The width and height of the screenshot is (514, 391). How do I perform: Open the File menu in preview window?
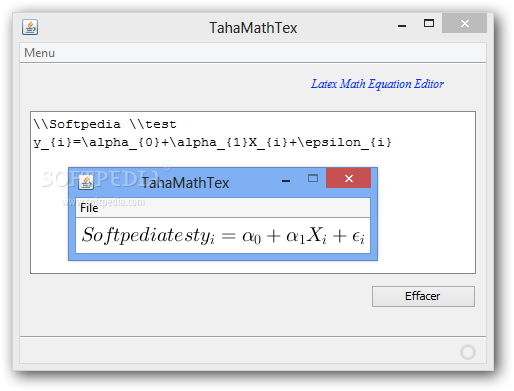pos(89,208)
